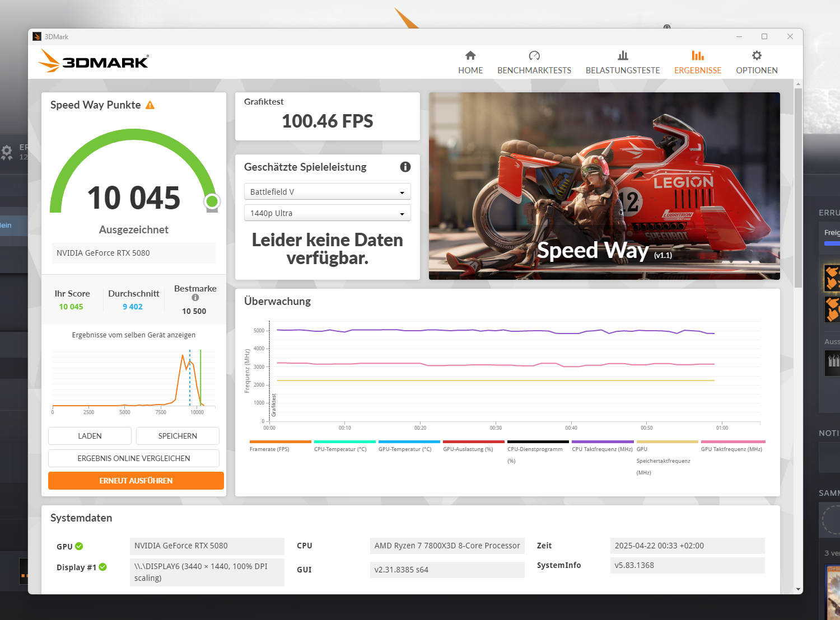Click the scrollbar up arrow
Image resolution: width=840 pixels, height=620 pixels.
(x=798, y=84)
